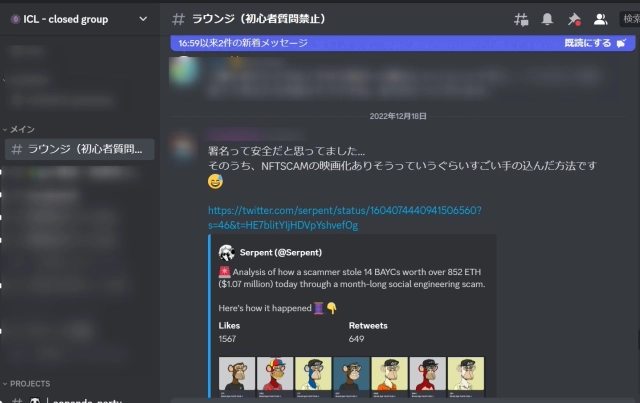Collapse the メイン category
640x403 pixels.
tap(19, 129)
